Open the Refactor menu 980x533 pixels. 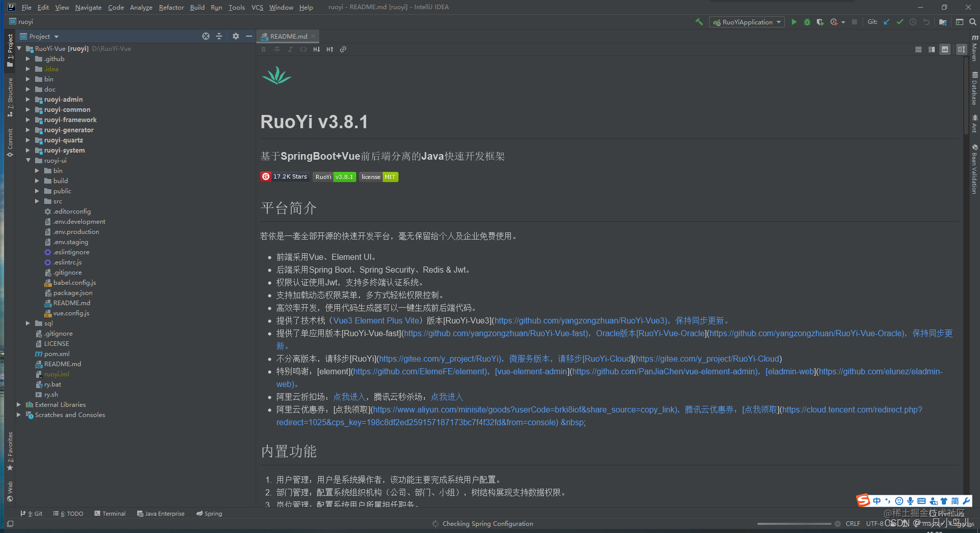tap(171, 7)
